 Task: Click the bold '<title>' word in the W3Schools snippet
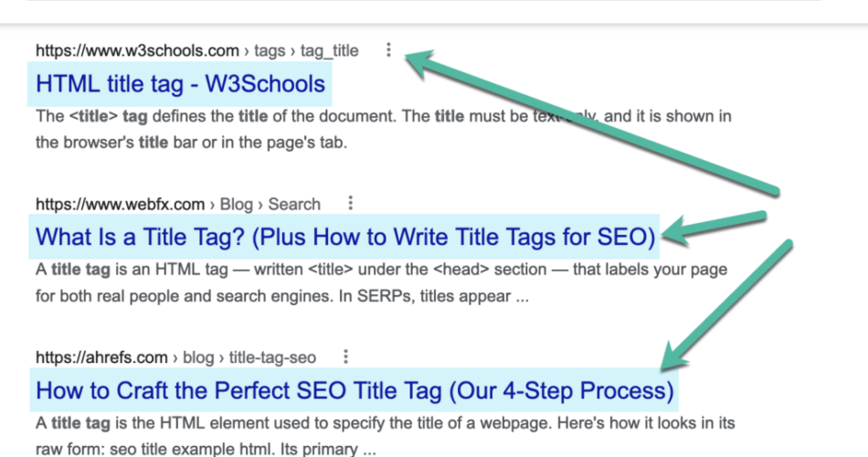(86, 117)
